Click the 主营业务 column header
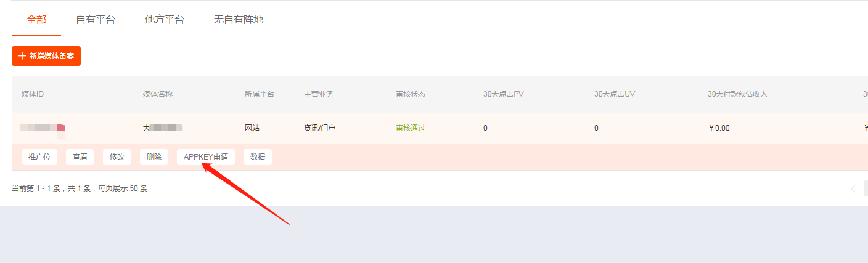Screen dimensions: 868x263 319,94
